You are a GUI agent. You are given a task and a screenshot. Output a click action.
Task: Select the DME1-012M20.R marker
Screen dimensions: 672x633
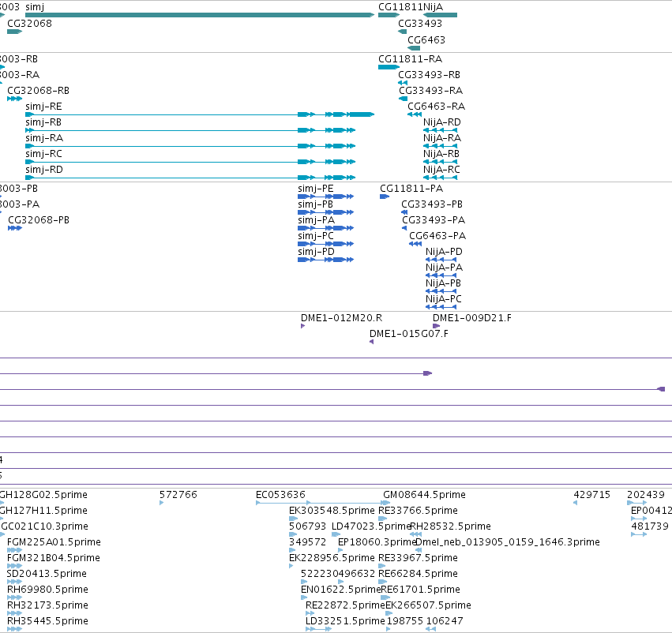click(302, 326)
